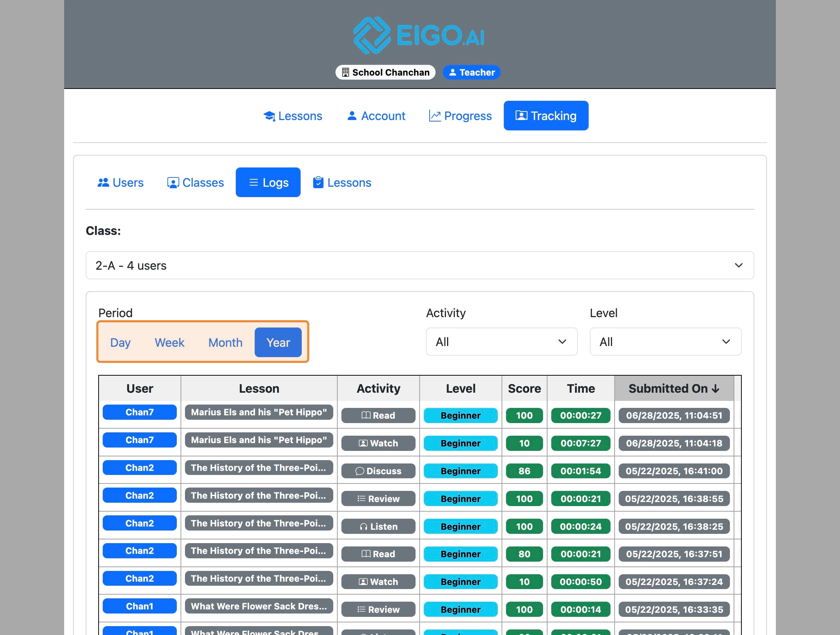Click book icon in 16:37:51 row
Viewport: 840px width, 635px height.
[x=366, y=554]
